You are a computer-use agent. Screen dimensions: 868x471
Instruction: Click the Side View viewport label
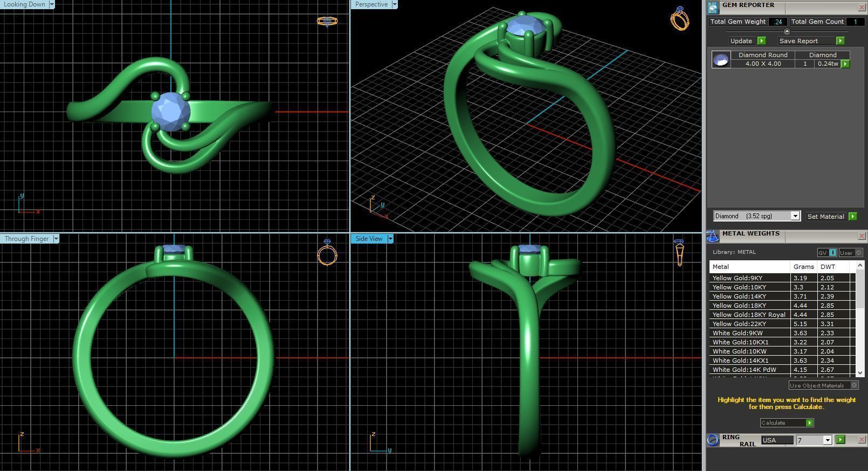pos(369,239)
